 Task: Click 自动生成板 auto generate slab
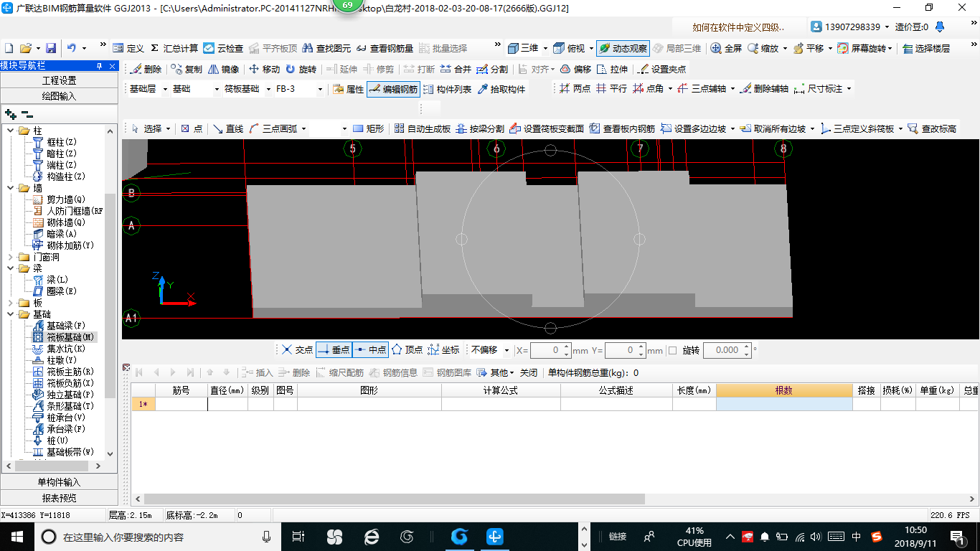(423, 128)
